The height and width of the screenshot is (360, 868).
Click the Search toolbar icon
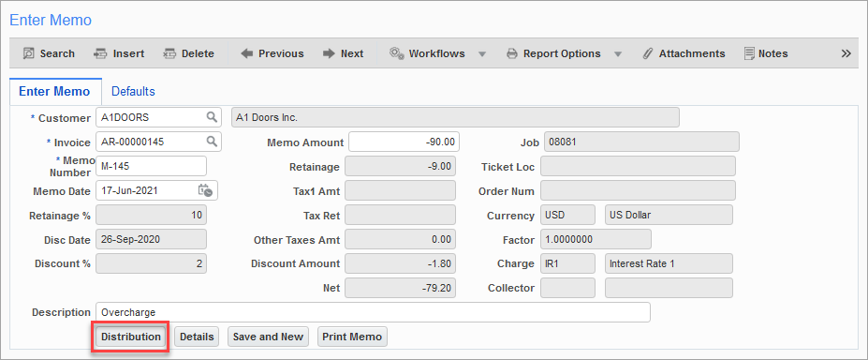28,53
